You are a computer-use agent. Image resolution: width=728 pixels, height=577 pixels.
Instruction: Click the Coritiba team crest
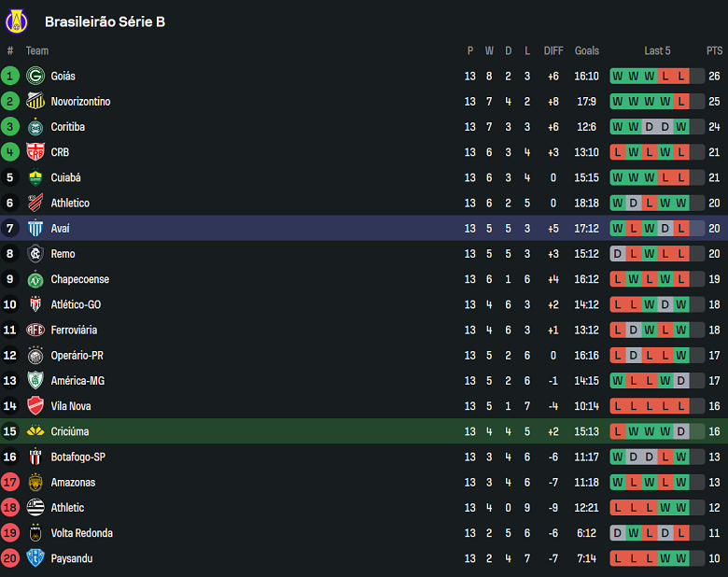(x=35, y=127)
